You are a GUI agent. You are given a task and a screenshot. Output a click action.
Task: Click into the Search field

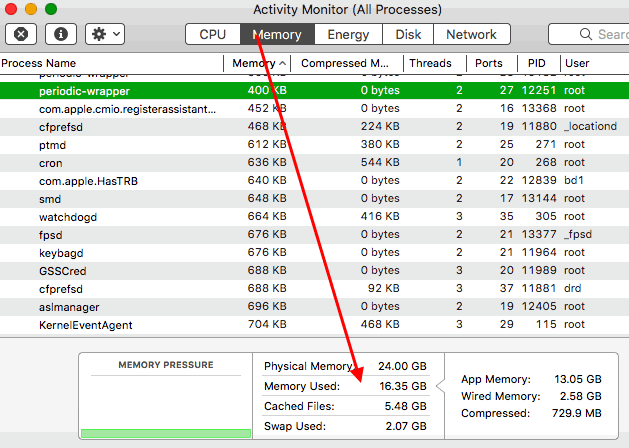tap(589, 34)
